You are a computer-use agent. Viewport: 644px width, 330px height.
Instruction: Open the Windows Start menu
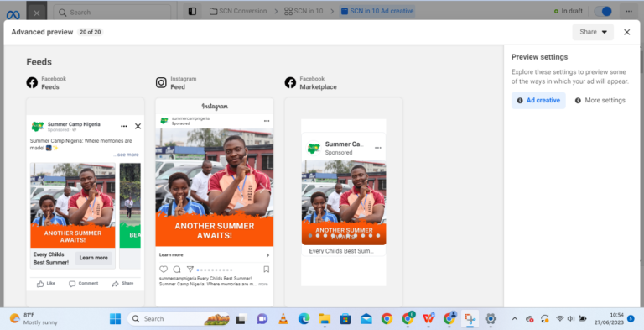point(116,319)
